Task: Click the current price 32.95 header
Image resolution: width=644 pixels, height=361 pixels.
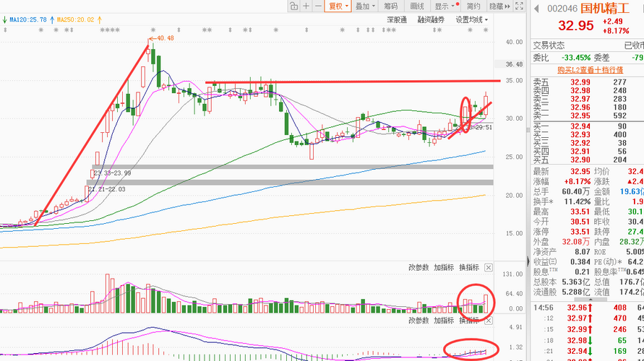Action: click(576, 25)
